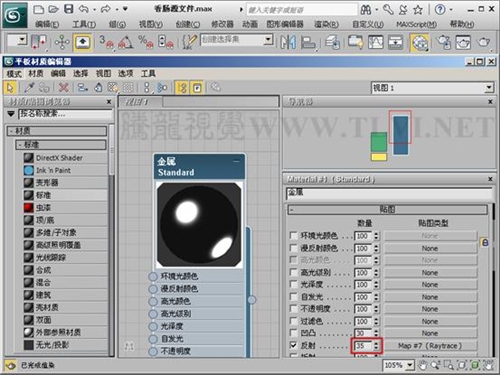Image resolution: width=500 pixels, height=375 pixels.
Task: Enable the 环境光颜色 map checkbox
Action: (293, 236)
